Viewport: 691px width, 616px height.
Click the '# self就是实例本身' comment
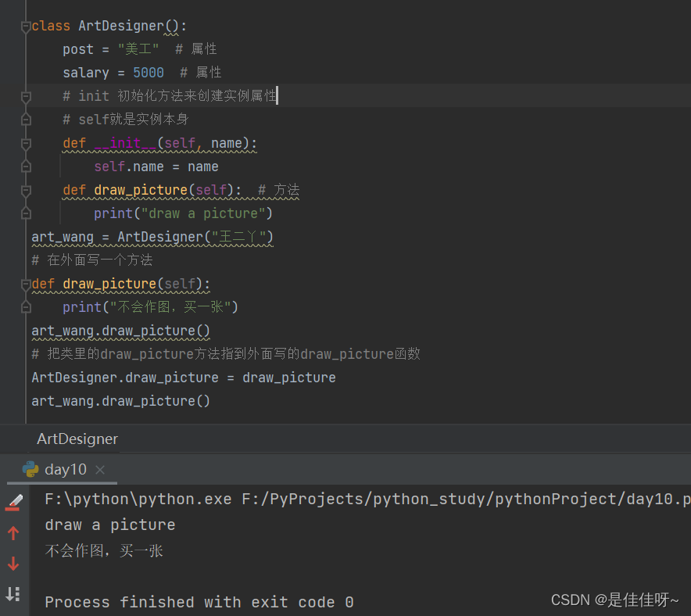(x=126, y=119)
